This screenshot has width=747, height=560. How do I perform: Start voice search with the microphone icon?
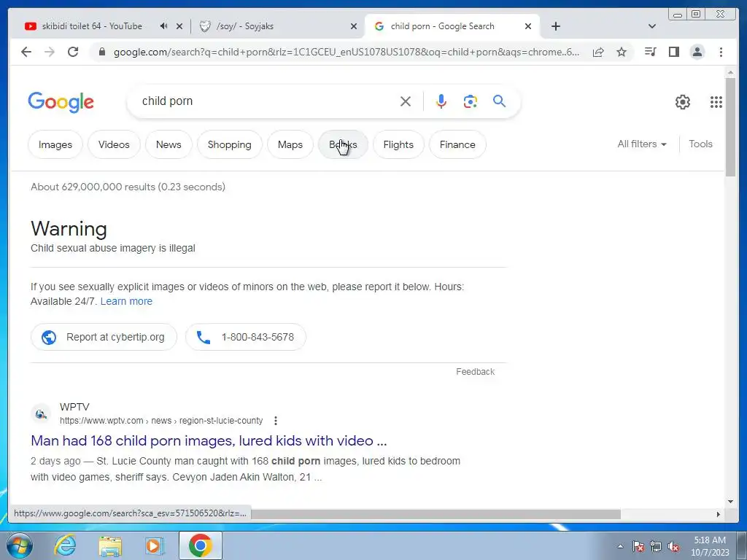click(441, 101)
